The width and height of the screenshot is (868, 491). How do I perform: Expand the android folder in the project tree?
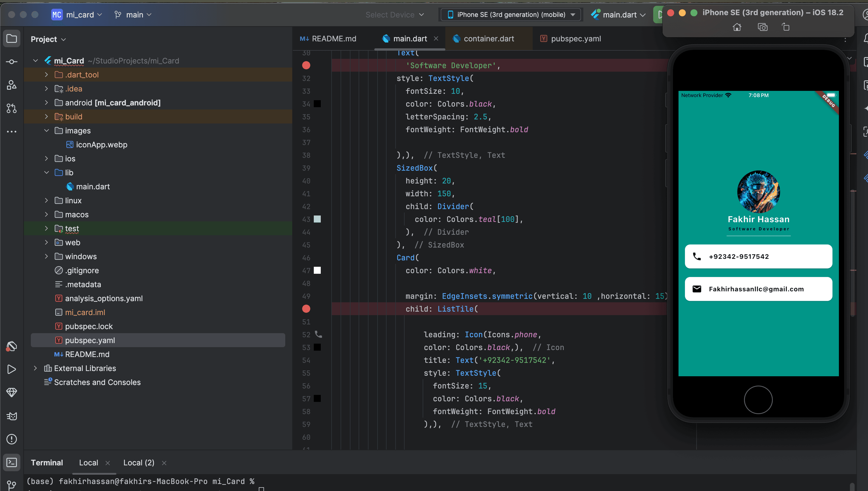(47, 103)
